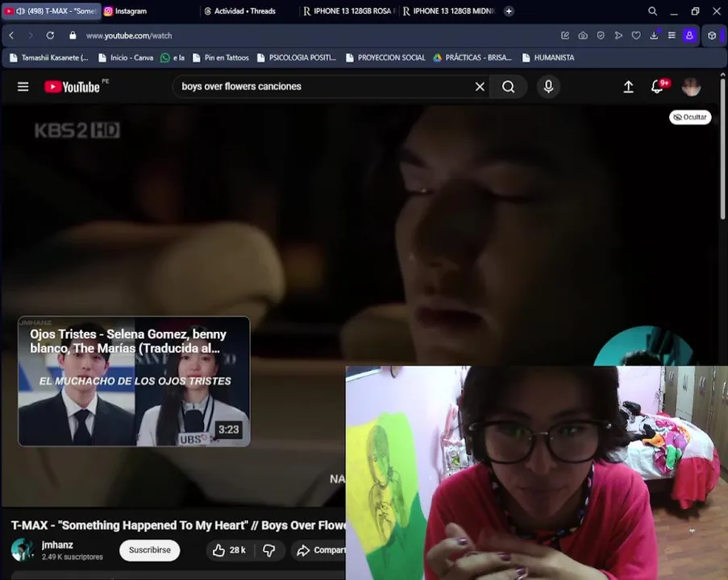Reload the current YouTube page

point(50,35)
